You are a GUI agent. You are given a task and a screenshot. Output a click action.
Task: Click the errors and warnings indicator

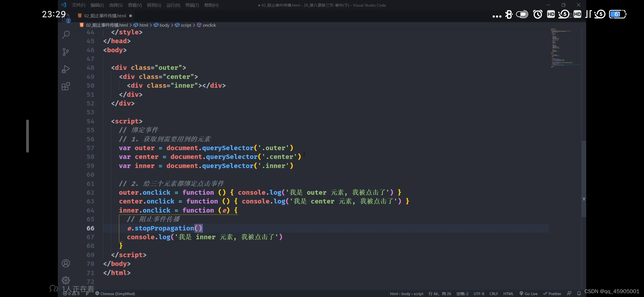pyautogui.click(x=71, y=293)
